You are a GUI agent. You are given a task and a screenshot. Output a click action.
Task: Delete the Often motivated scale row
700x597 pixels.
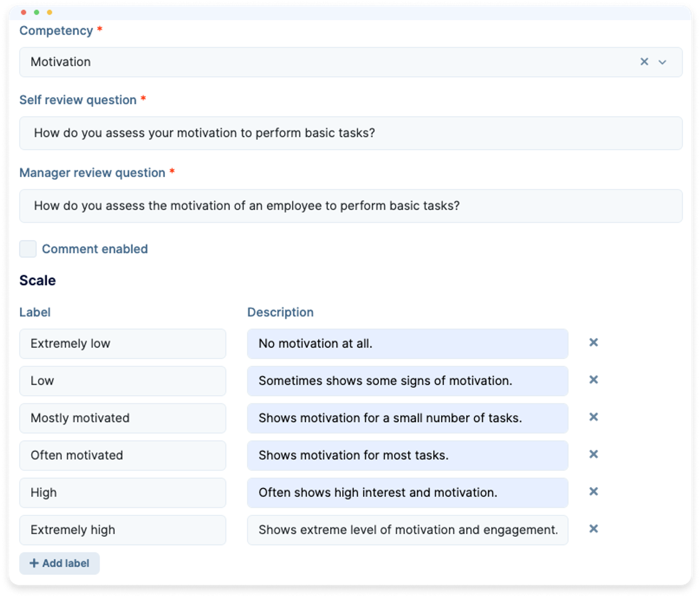point(593,454)
